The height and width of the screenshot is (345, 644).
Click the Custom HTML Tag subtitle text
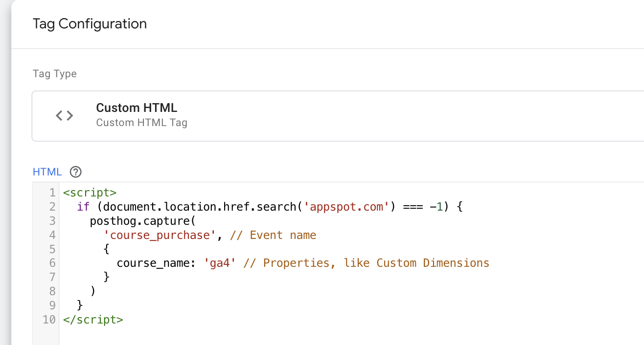pos(142,123)
